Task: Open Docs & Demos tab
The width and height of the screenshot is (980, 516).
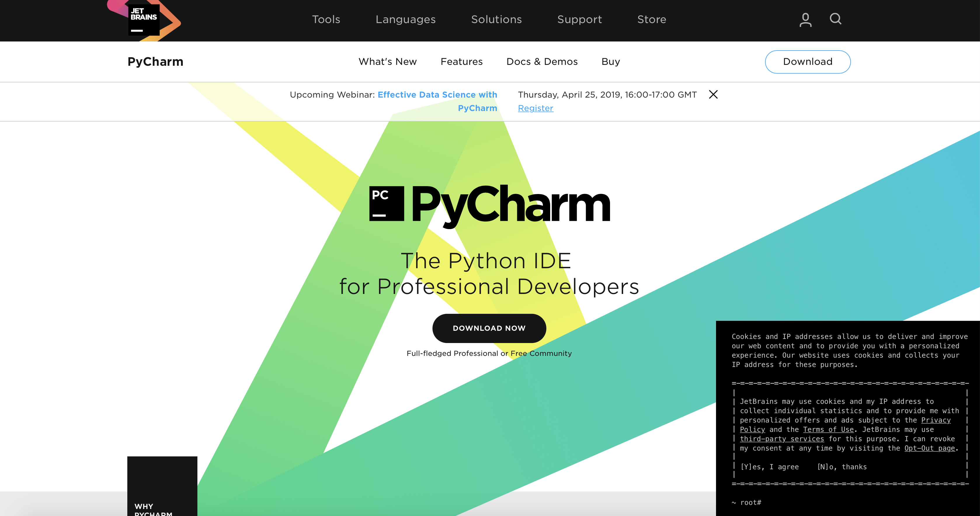Action: [542, 62]
